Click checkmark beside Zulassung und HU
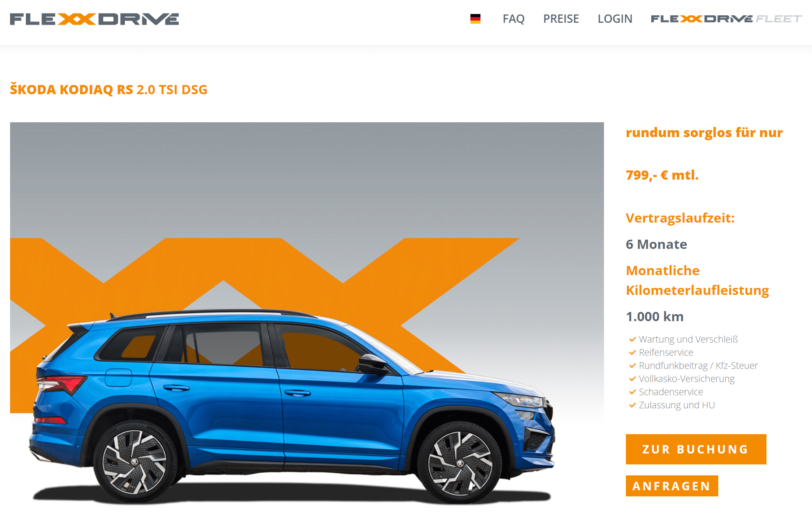The image size is (812, 531). pyautogui.click(x=632, y=405)
